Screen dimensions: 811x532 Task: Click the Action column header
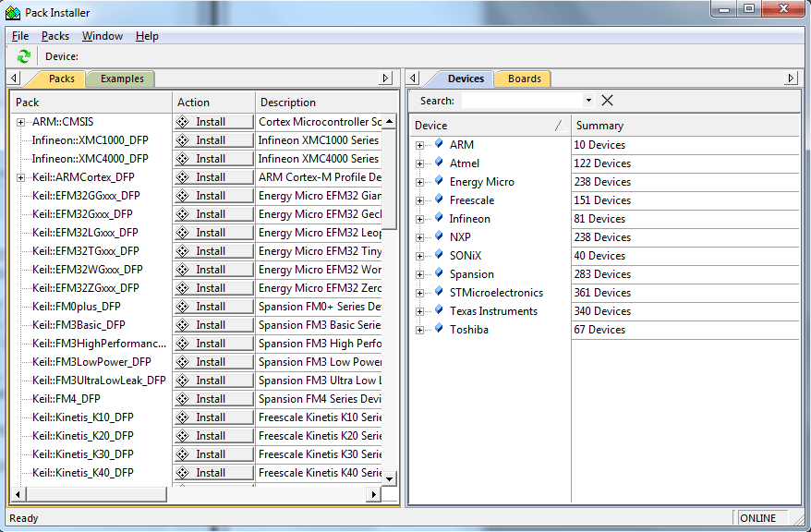point(213,103)
